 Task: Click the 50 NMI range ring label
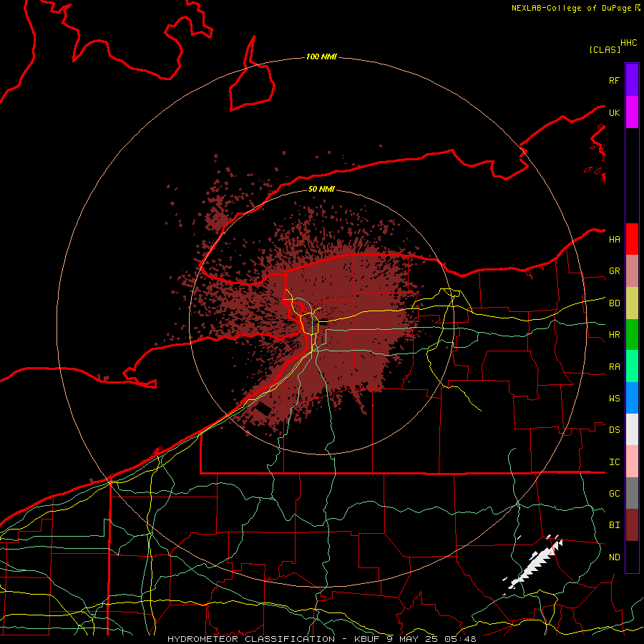(321, 189)
